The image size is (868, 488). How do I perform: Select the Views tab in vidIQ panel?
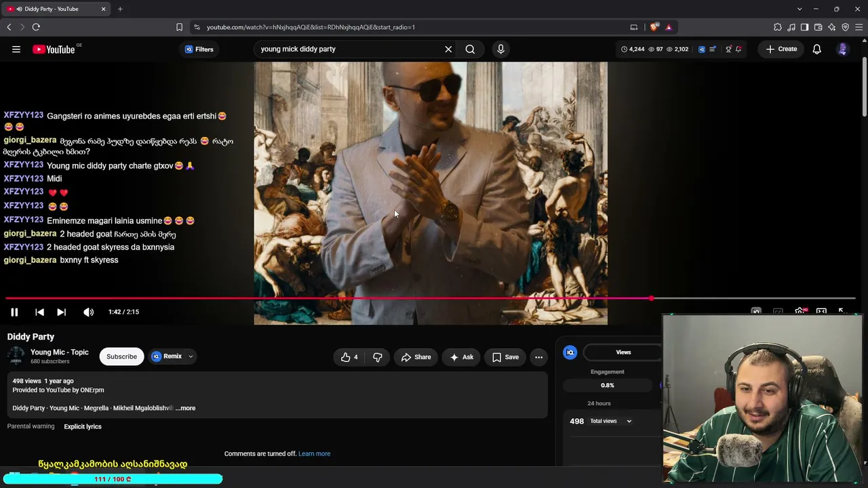623,352
